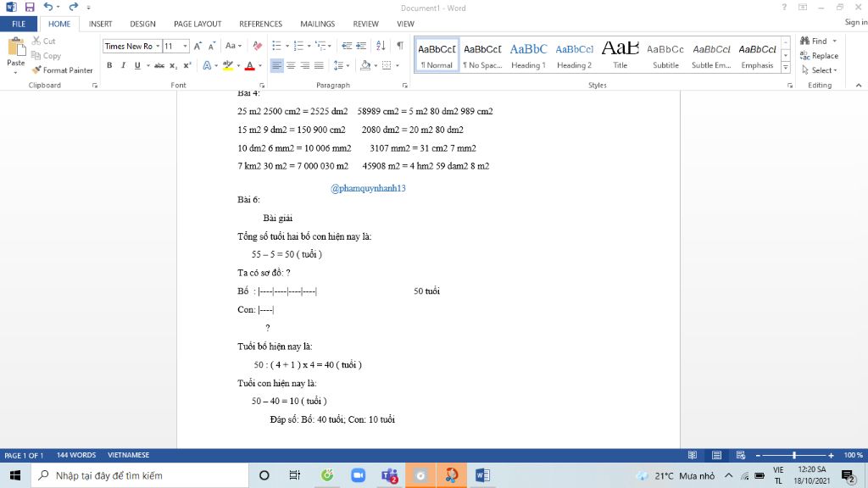
Task: Cut the selected text
Action: coord(44,41)
